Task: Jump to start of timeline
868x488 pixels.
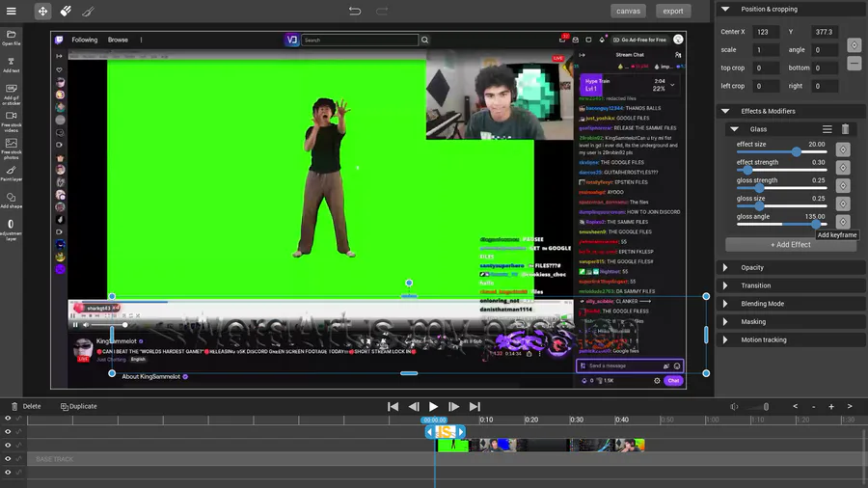Action: tap(393, 407)
